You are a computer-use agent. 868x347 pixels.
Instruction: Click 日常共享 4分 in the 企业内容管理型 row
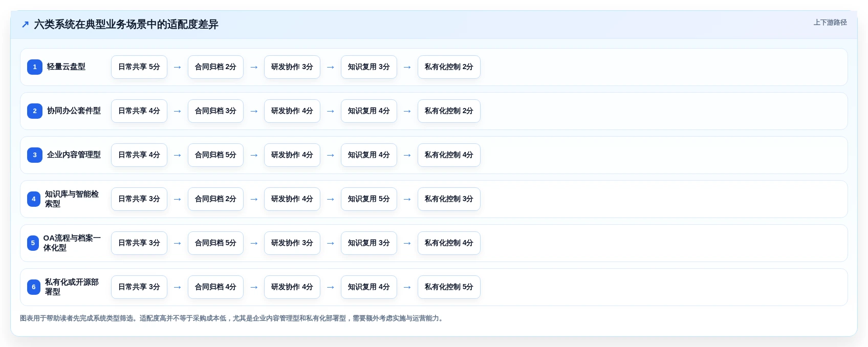click(x=139, y=155)
